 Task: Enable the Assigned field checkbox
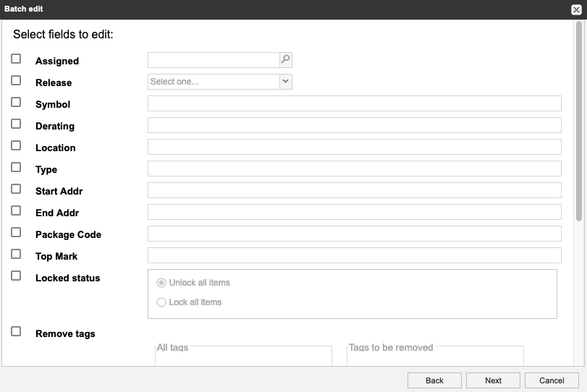point(16,59)
